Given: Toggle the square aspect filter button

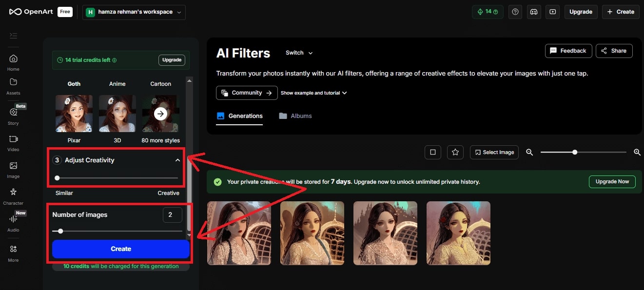Looking at the screenshot, I should click(x=433, y=152).
